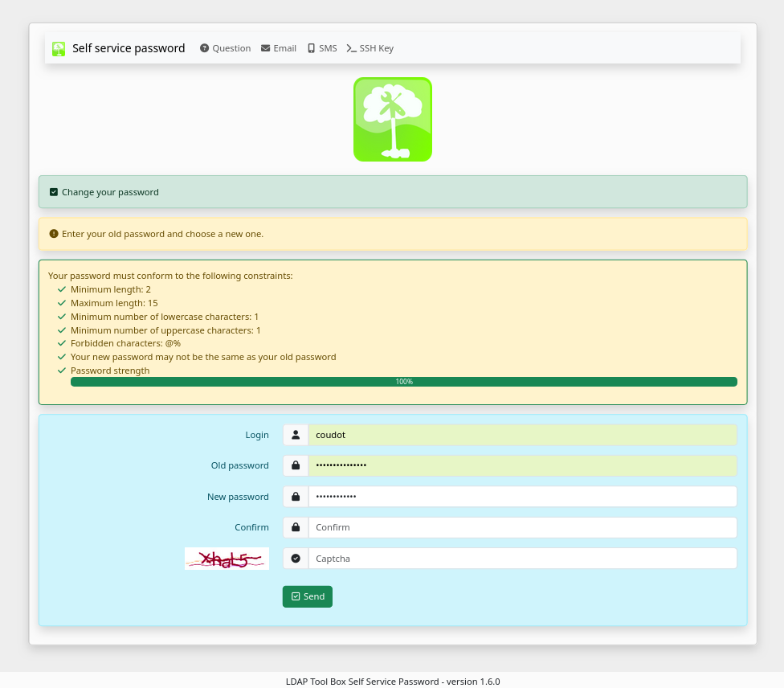This screenshot has height=688, width=784.
Task: Click the envelope icon beside Email
Action: [266, 48]
